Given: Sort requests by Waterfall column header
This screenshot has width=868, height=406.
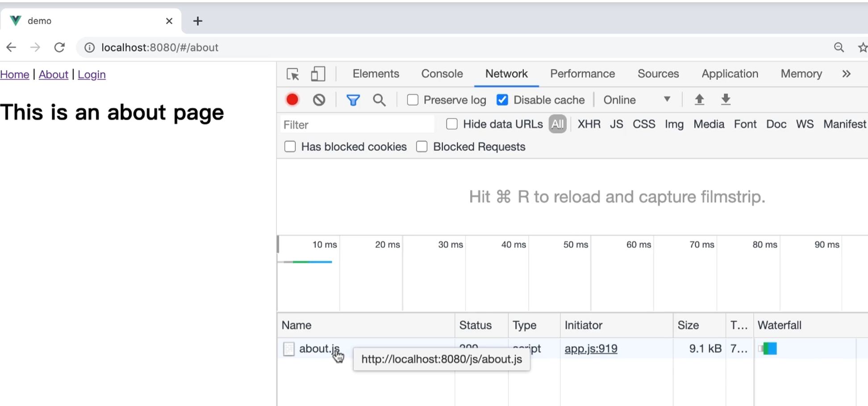Looking at the screenshot, I should pos(811,325).
